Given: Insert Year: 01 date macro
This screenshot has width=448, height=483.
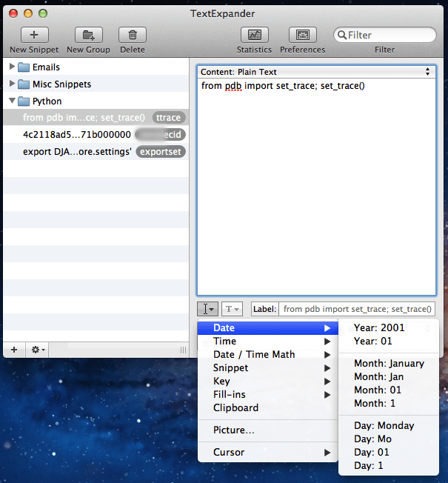Looking at the screenshot, I should click(x=389, y=342).
